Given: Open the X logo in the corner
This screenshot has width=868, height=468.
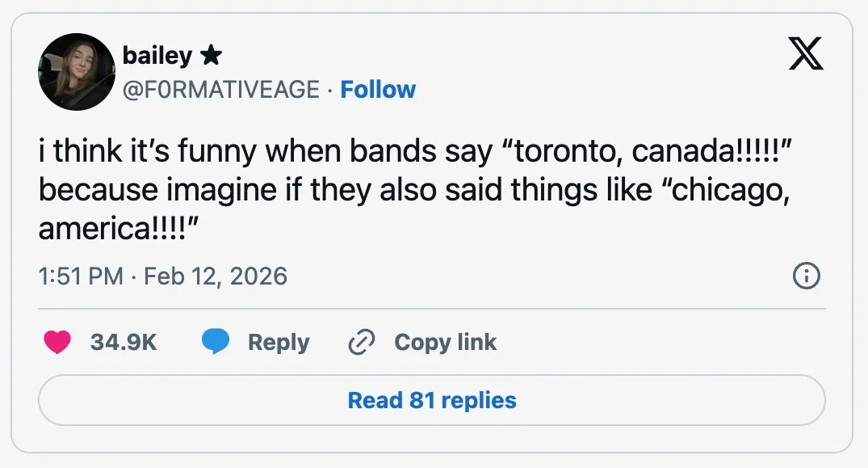Looking at the screenshot, I should [806, 53].
